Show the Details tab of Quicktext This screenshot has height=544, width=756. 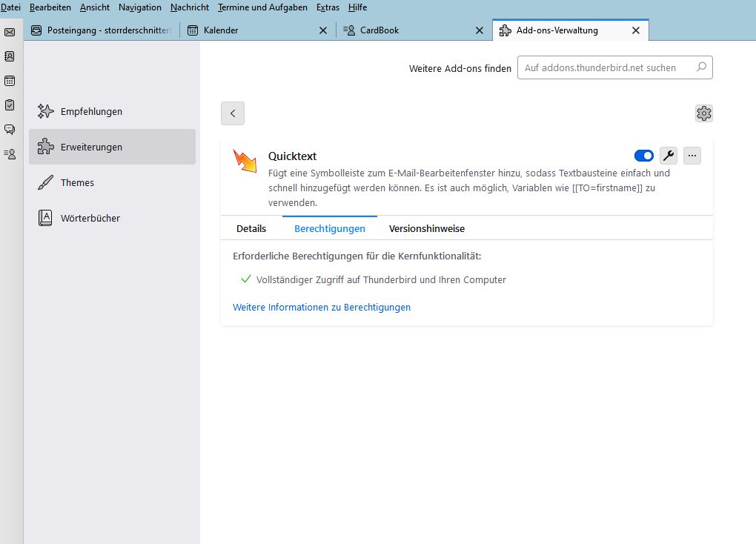point(251,228)
